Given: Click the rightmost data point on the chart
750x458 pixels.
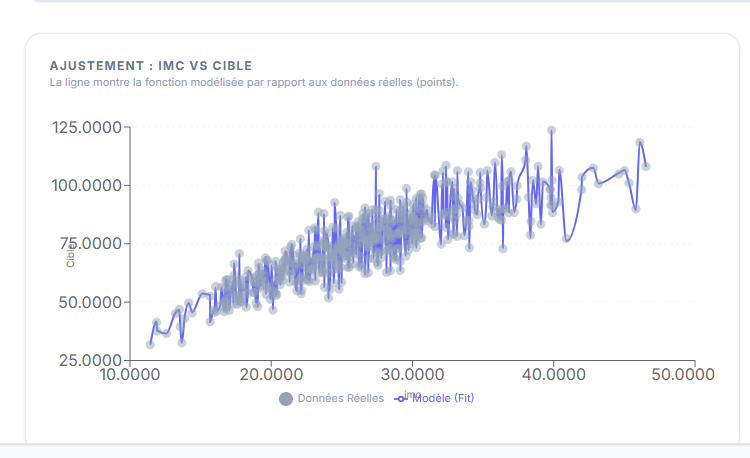Looking at the screenshot, I should point(646,166).
